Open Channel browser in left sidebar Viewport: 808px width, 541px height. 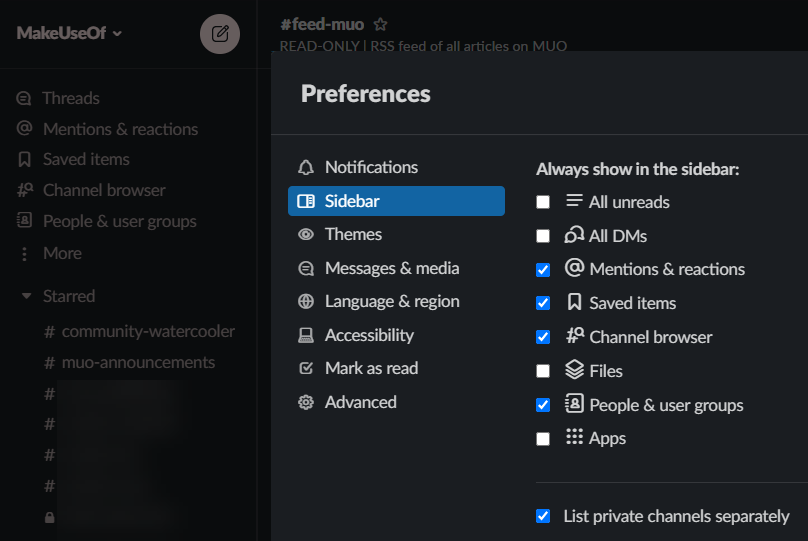point(104,190)
